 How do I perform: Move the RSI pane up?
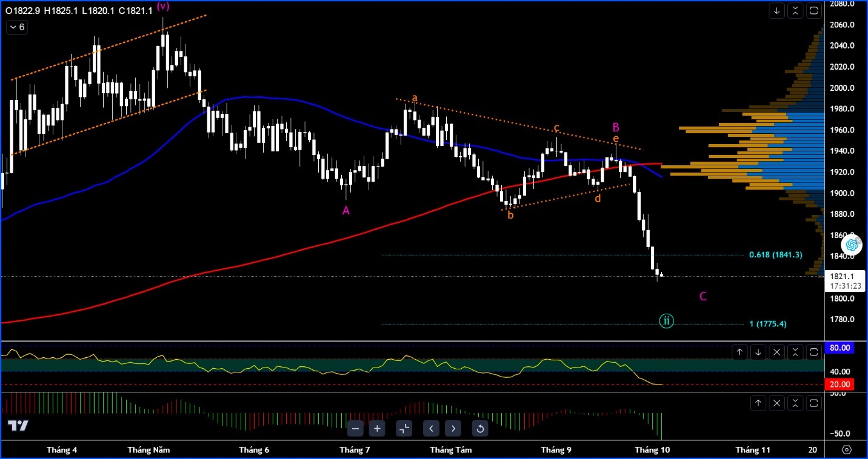click(739, 352)
